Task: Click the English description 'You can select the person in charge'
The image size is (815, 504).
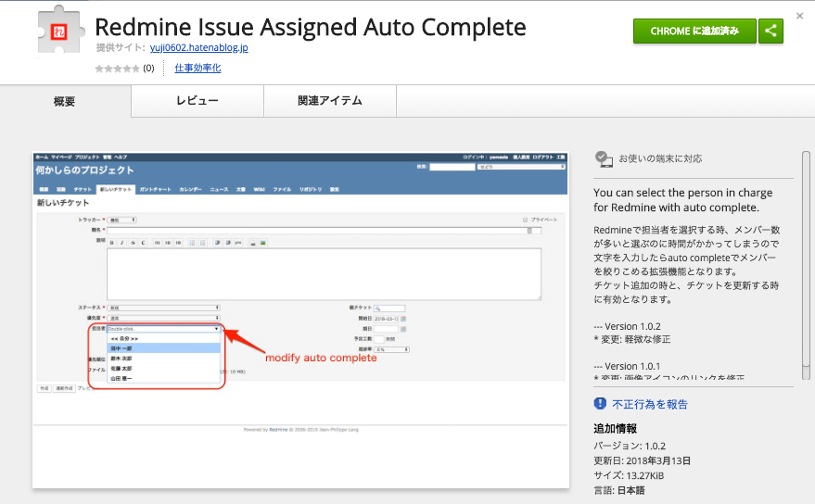Action: point(683,193)
